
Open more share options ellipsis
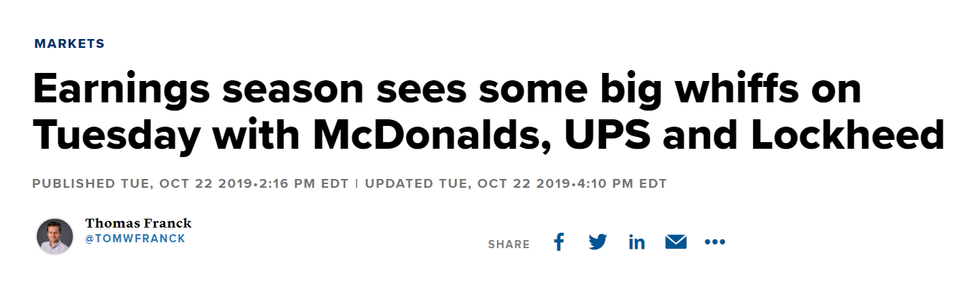pos(715,242)
